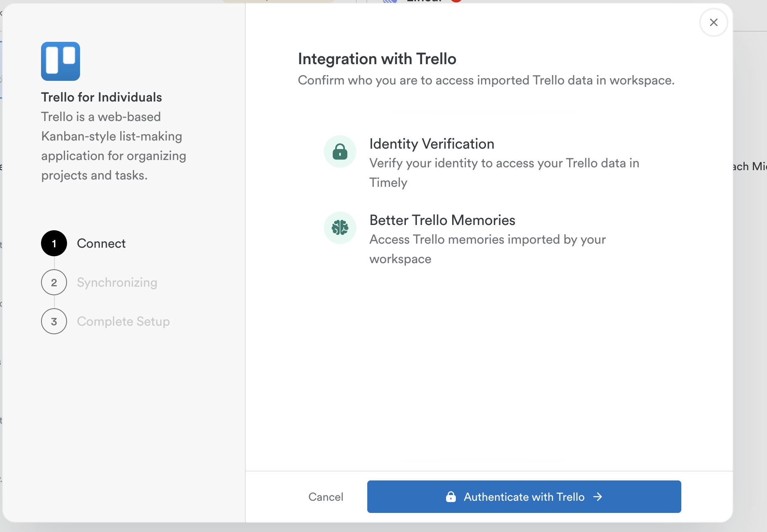Viewport: 767px width, 532px height.
Task: Click the brain icon for Better Trello Memories
Action: [x=340, y=227]
